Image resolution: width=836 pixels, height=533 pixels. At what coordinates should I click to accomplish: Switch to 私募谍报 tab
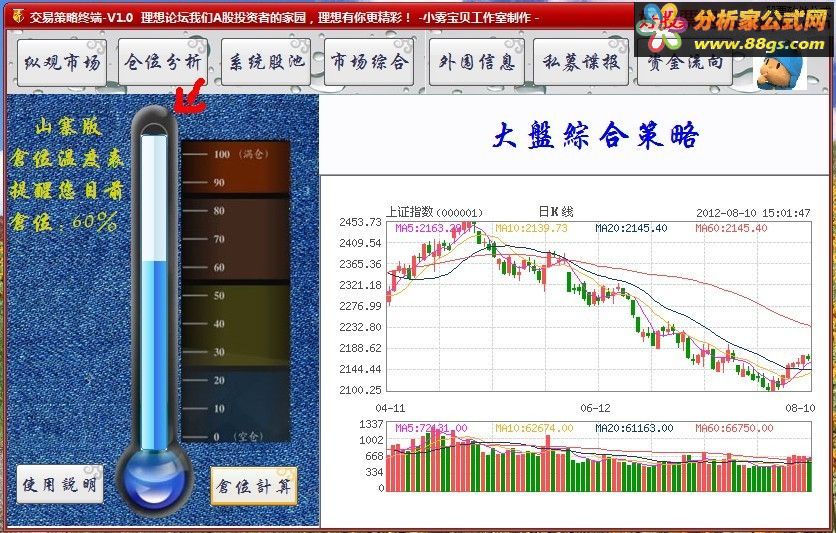581,62
